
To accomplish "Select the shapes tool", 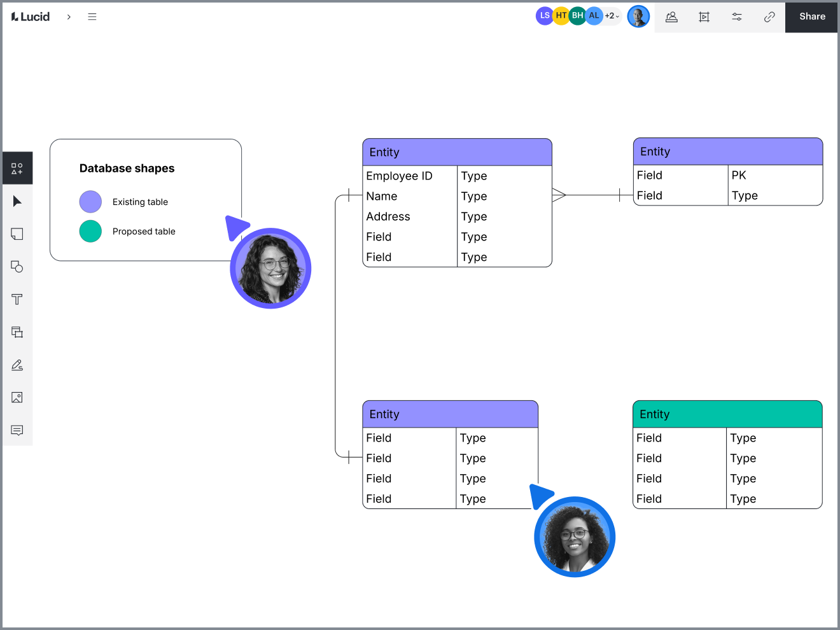I will 17,267.
